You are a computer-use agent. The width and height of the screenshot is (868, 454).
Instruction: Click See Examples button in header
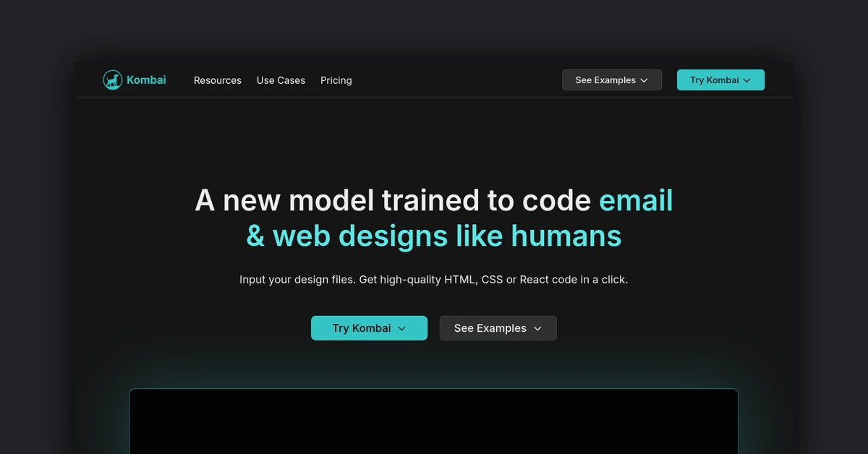(x=605, y=80)
